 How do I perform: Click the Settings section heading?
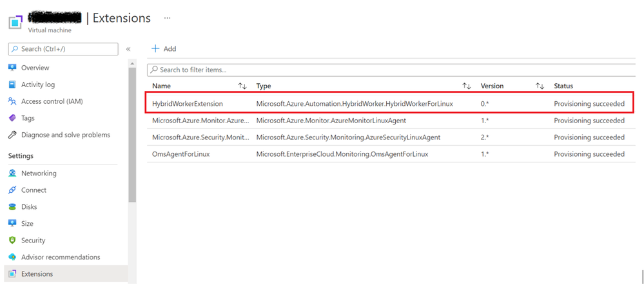pyautogui.click(x=21, y=156)
